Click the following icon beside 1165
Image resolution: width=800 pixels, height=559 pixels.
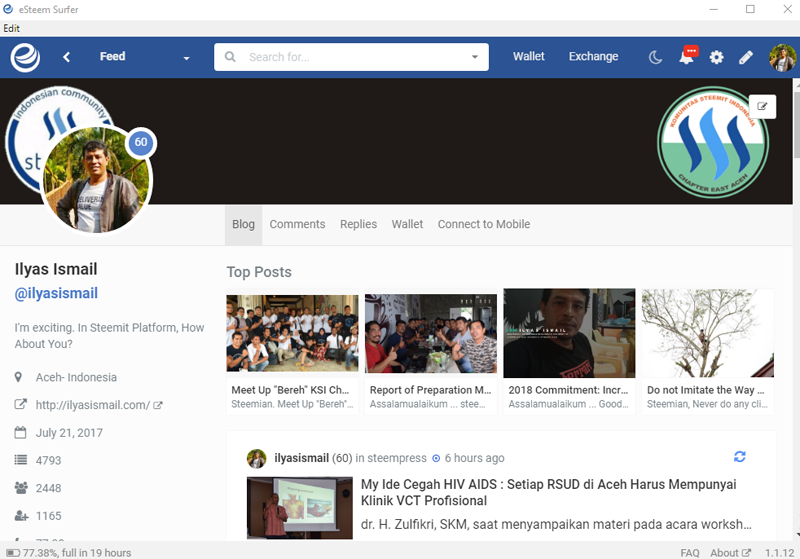click(x=21, y=516)
